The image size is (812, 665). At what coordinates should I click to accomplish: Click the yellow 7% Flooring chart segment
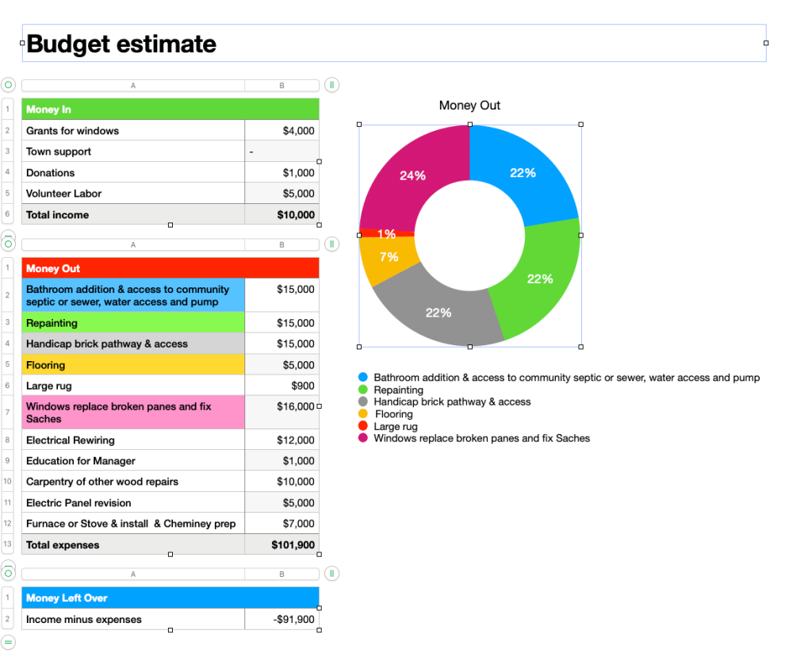(388, 258)
